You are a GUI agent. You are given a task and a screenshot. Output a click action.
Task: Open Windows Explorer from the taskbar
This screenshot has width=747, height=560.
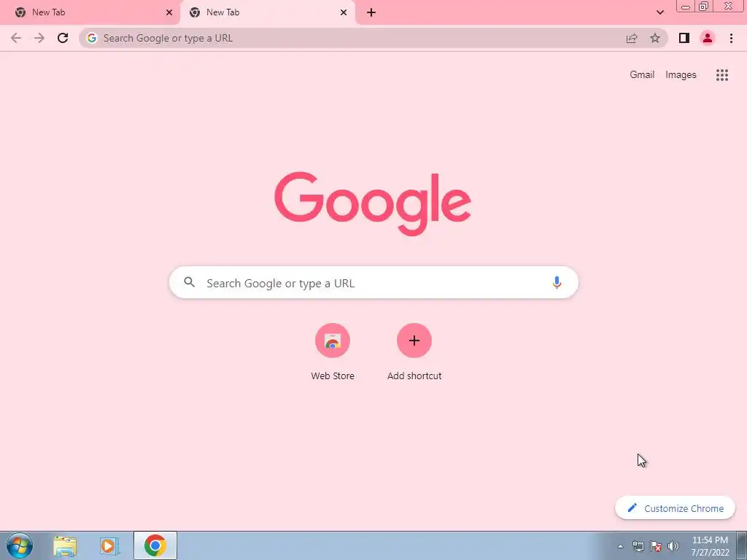65,545
